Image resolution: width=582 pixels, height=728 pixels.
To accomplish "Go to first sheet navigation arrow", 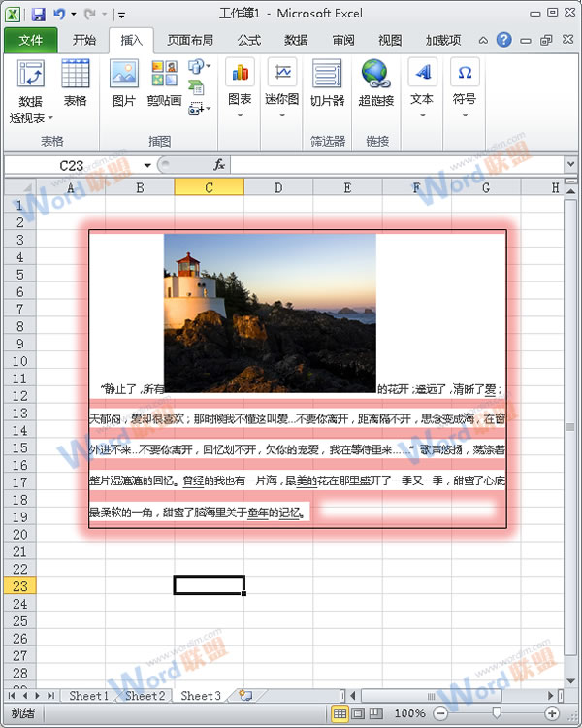I will coord(12,696).
